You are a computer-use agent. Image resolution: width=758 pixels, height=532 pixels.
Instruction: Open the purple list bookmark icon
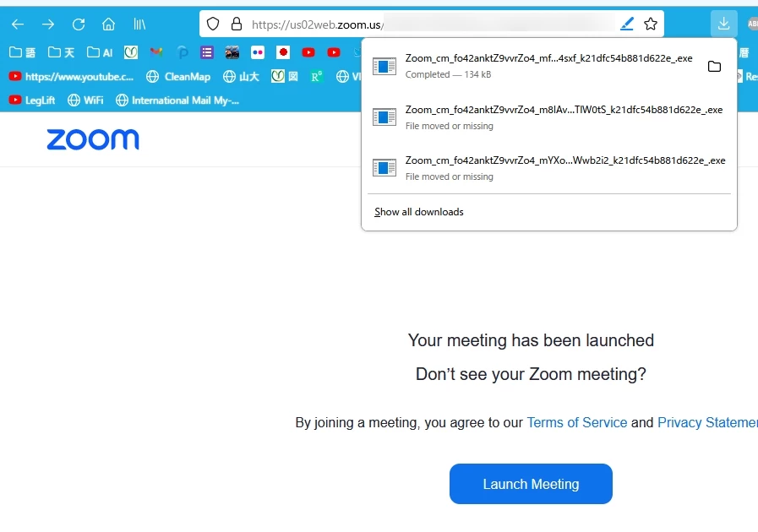click(x=207, y=52)
